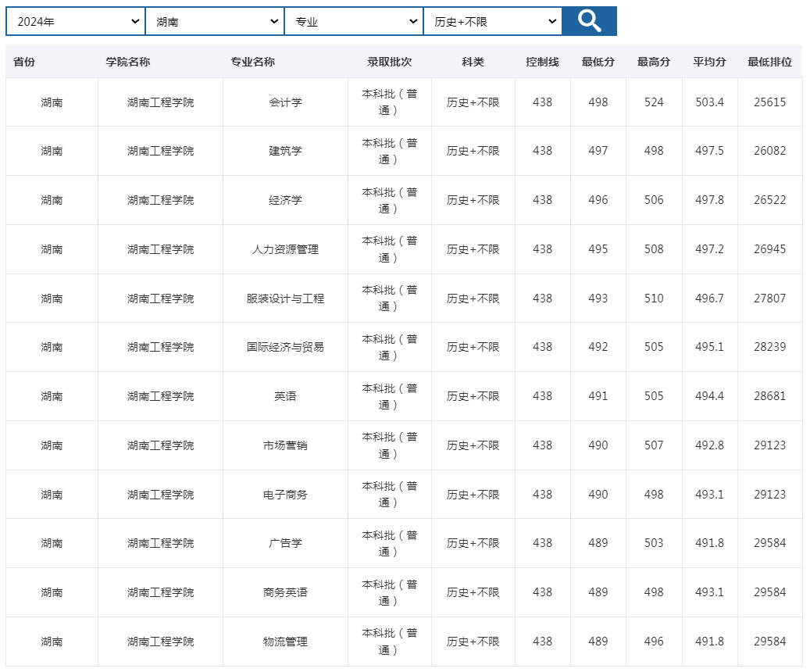Click the lowest score 491
Viewport: 810px width, 672px height.
[x=598, y=396]
